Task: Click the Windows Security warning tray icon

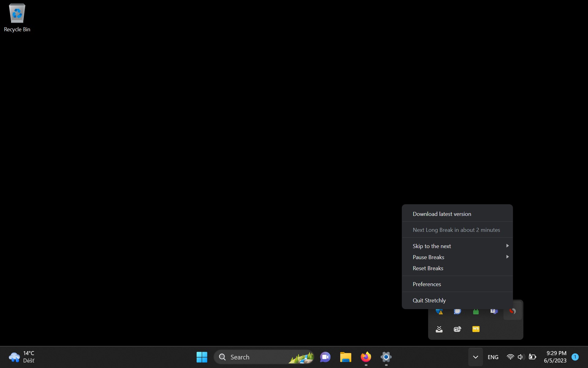Action: click(439, 312)
